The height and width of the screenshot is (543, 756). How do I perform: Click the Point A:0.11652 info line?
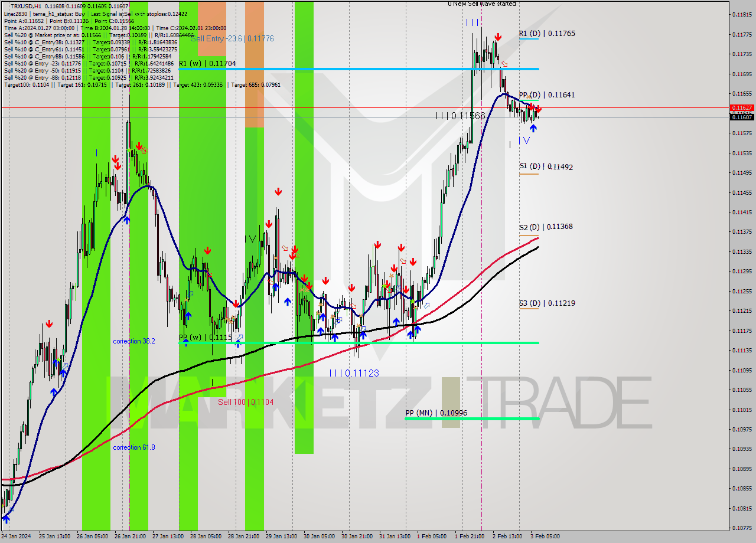tap(69, 21)
